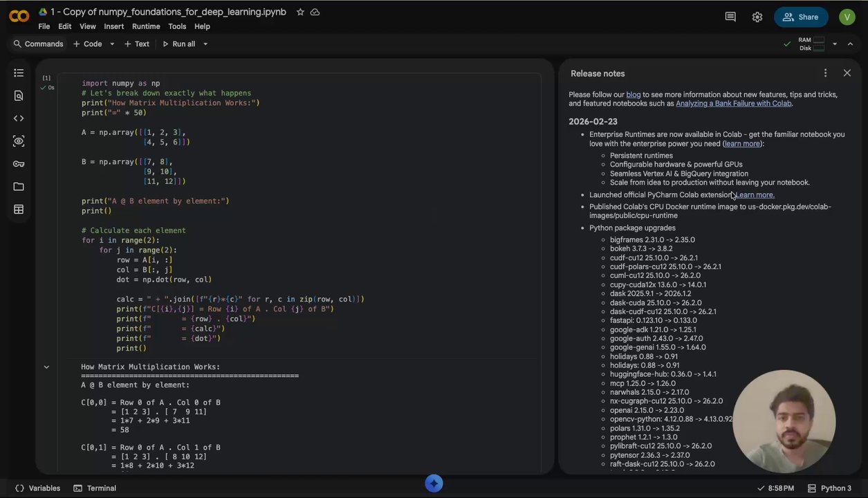Image resolution: width=868 pixels, height=498 pixels.
Task: Click Run all
Action: [x=178, y=44]
